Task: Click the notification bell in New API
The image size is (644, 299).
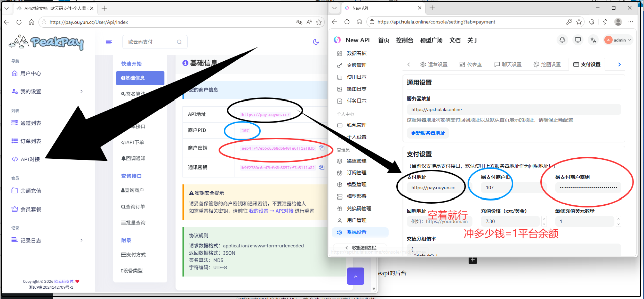Action: point(562,40)
